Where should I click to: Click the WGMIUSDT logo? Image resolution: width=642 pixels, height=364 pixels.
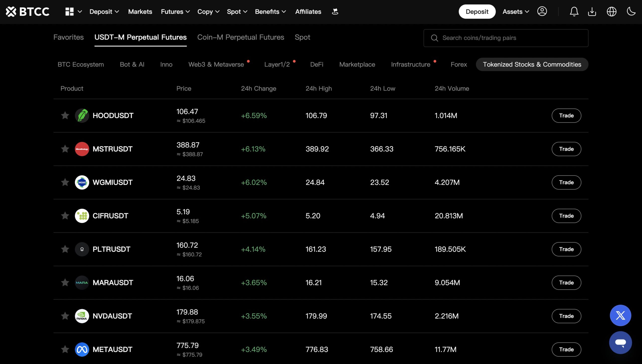[82, 182]
